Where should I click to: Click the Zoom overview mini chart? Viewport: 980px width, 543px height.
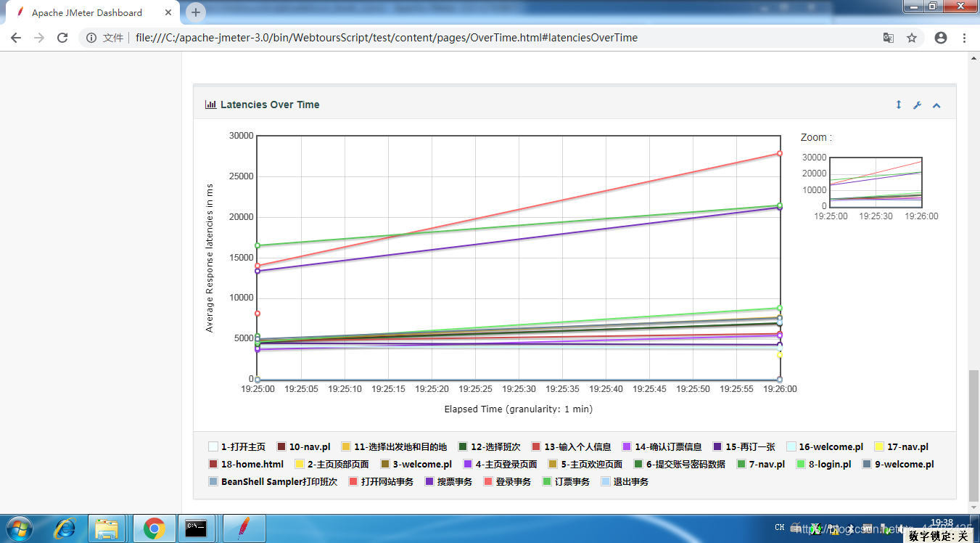click(876, 181)
